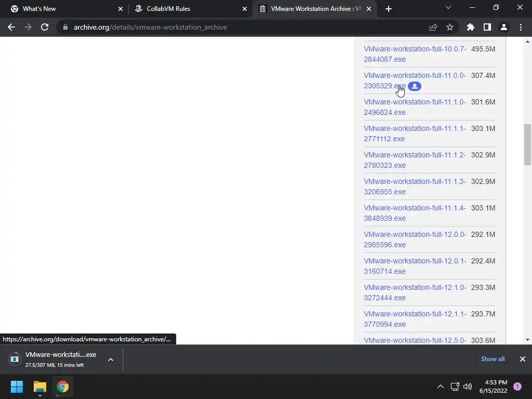Download VMware-workstation-full-11.1.0-2496824.exe
Screen dimensions: 532x399
point(415,107)
